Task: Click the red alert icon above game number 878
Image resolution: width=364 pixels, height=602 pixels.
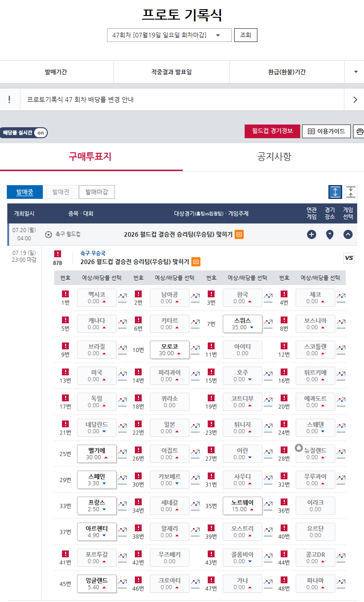Action: tap(57, 254)
